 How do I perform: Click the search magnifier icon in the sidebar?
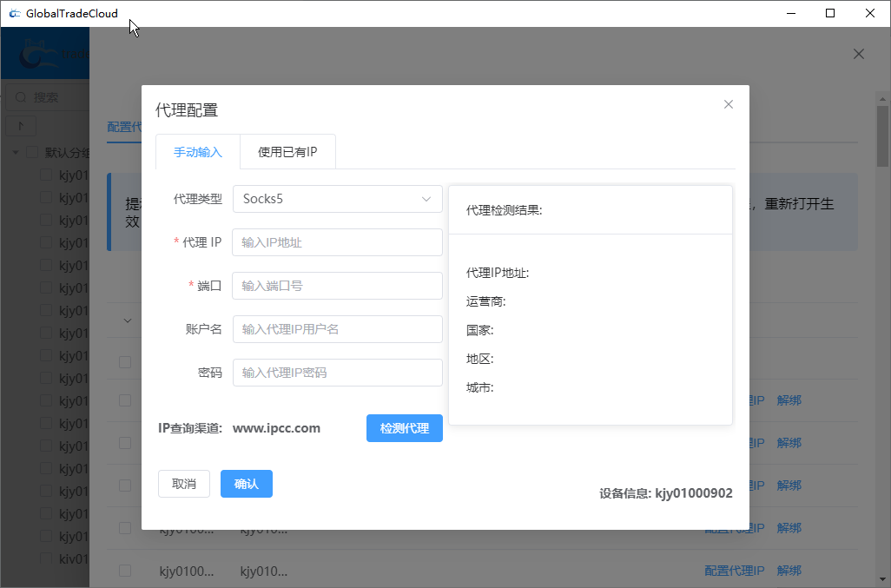[19, 97]
